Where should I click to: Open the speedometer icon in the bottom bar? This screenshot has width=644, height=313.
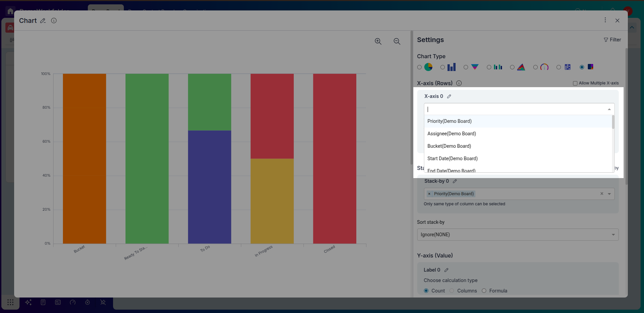73,302
